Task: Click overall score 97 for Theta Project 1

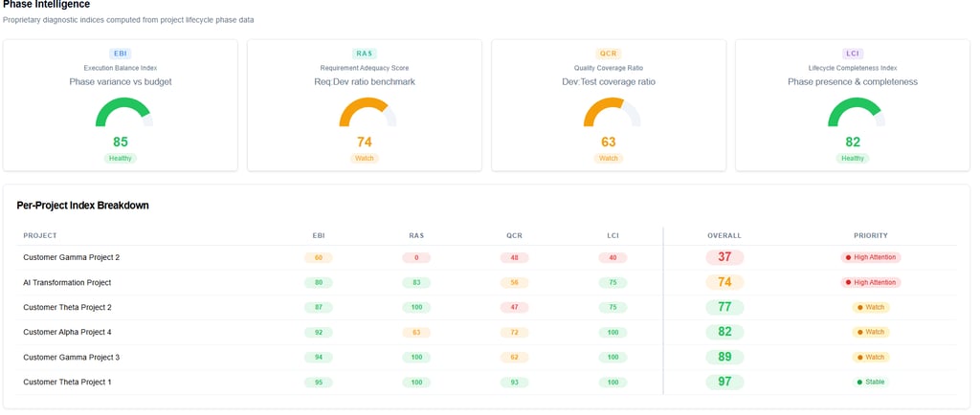Action: point(724,382)
